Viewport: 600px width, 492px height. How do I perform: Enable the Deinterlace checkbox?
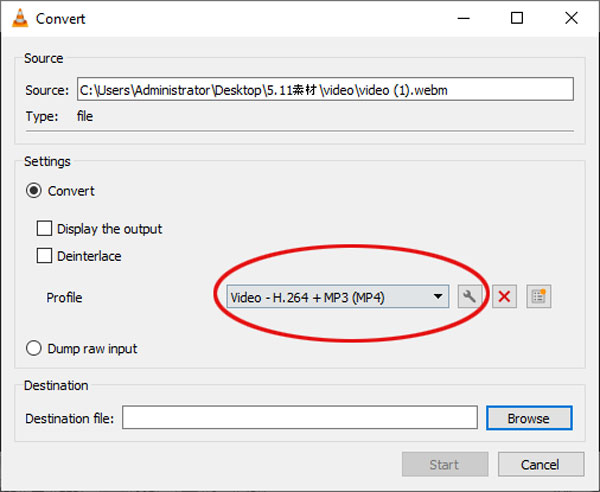pyautogui.click(x=44, y=256)
